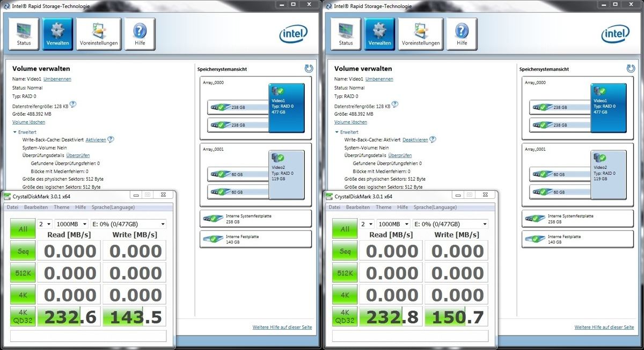644x350 pixels.
Task: Open Hilfe in right Intel RST window
Action: point(462,34)
